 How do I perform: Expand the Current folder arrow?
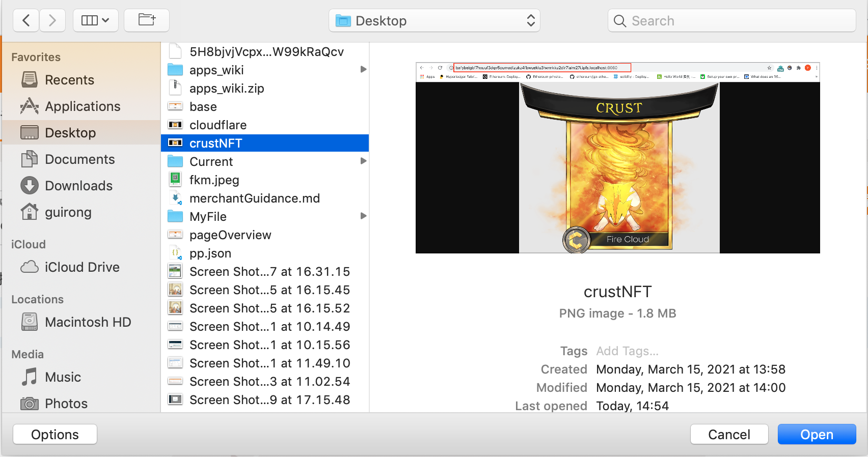click(x=363, y=161)
